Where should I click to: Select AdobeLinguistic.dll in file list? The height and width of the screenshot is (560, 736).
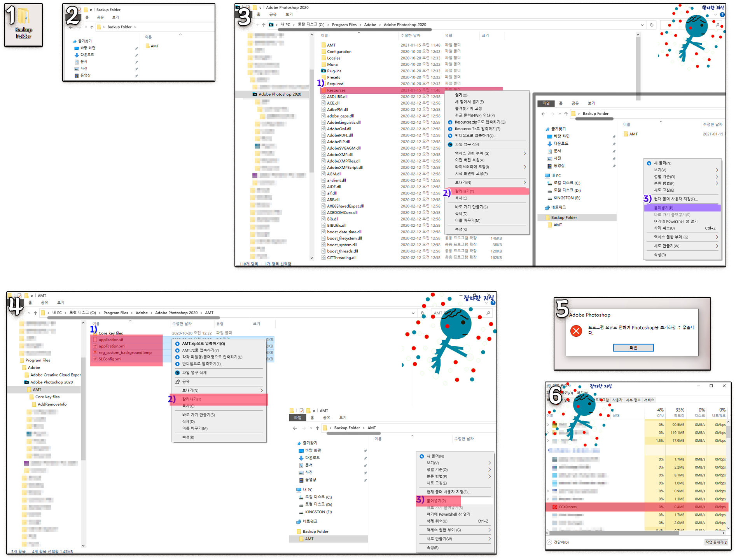pos(344,123)
